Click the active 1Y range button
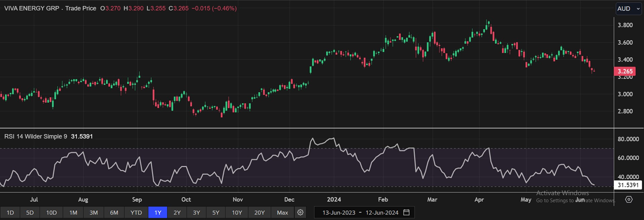644x220 pixels. click(157, 212)
